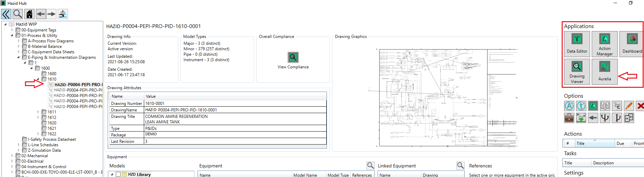The image size is (644, 177).
Task: Sort Actions by the Title column header
Action: tap(594, 144)
